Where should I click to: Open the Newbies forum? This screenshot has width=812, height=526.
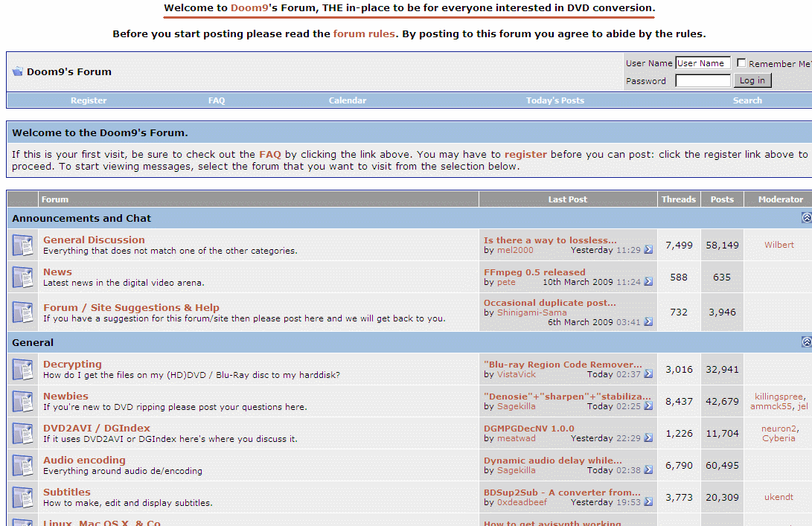coord(65,396)
